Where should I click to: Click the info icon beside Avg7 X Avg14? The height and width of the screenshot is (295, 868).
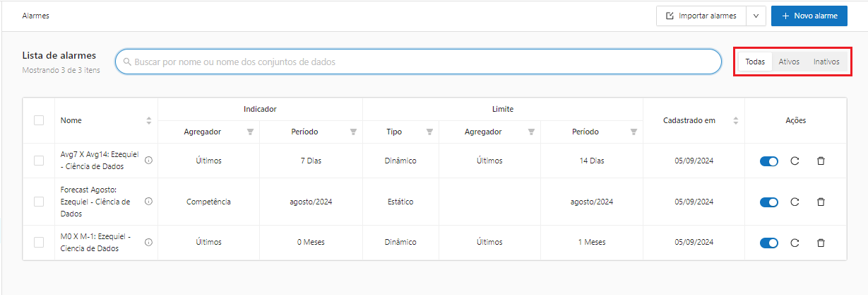(148, 161)
